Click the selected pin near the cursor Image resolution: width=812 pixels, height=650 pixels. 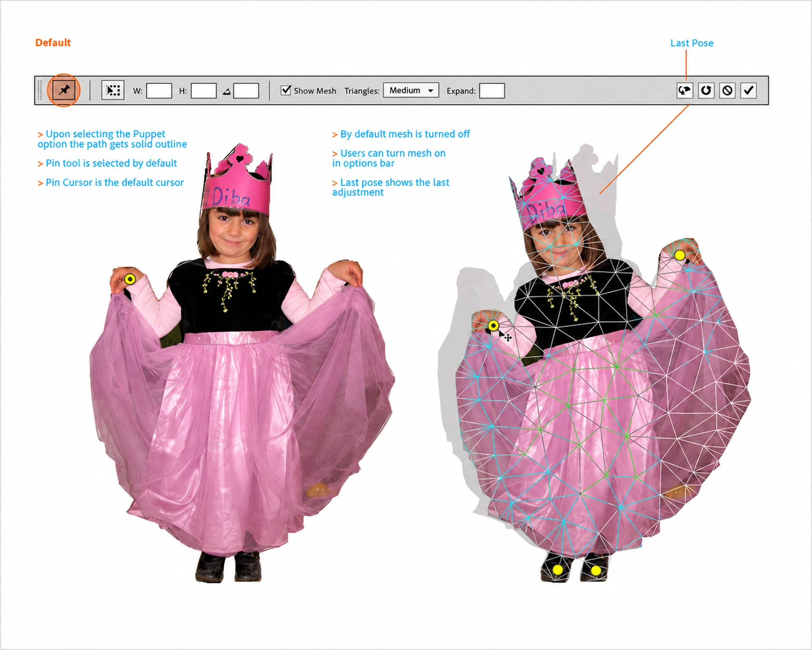(x=493, y=325)
